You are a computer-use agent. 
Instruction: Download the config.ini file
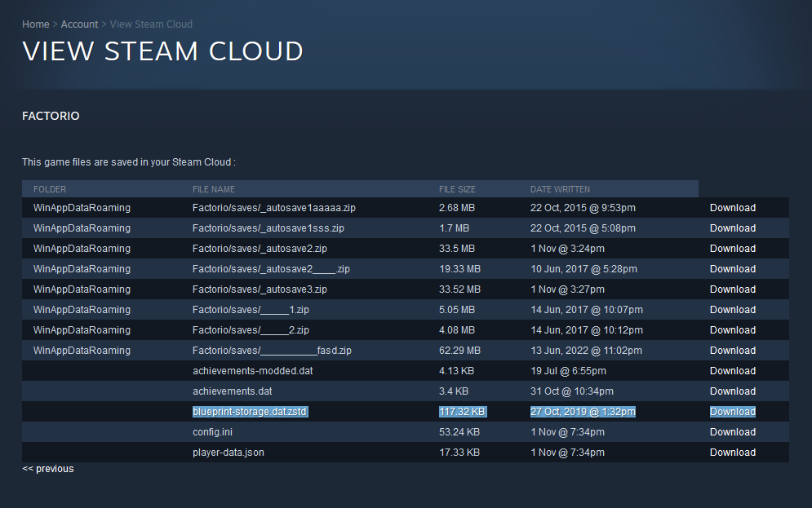pyautogui.click(x=732, y=432)
